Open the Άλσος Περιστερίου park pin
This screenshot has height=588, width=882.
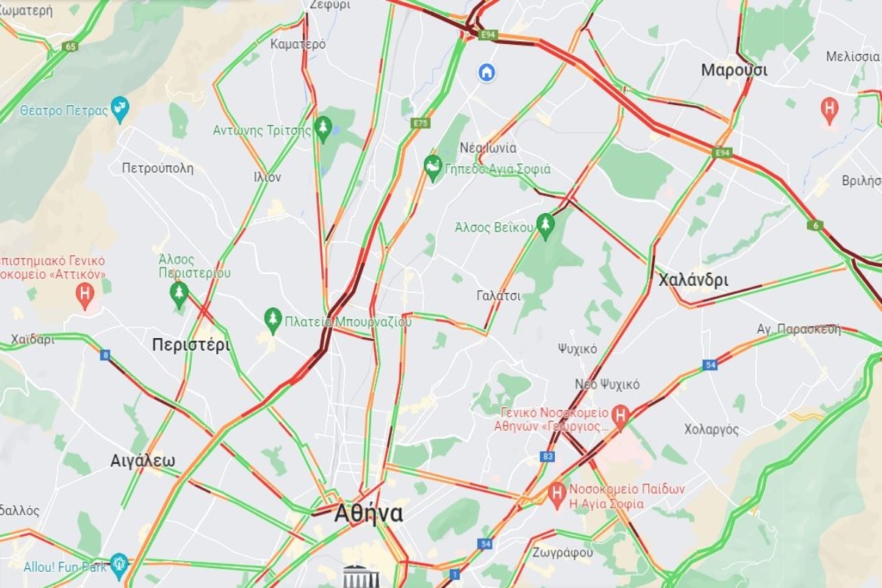pyautogui.click(x=179, y=294)
